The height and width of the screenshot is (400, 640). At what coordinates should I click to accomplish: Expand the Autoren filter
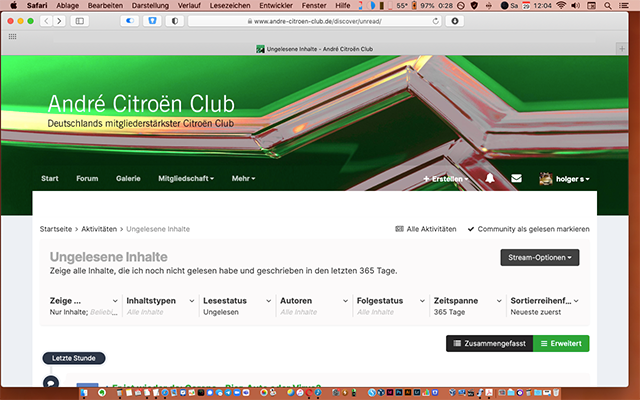tap(314, 306)
